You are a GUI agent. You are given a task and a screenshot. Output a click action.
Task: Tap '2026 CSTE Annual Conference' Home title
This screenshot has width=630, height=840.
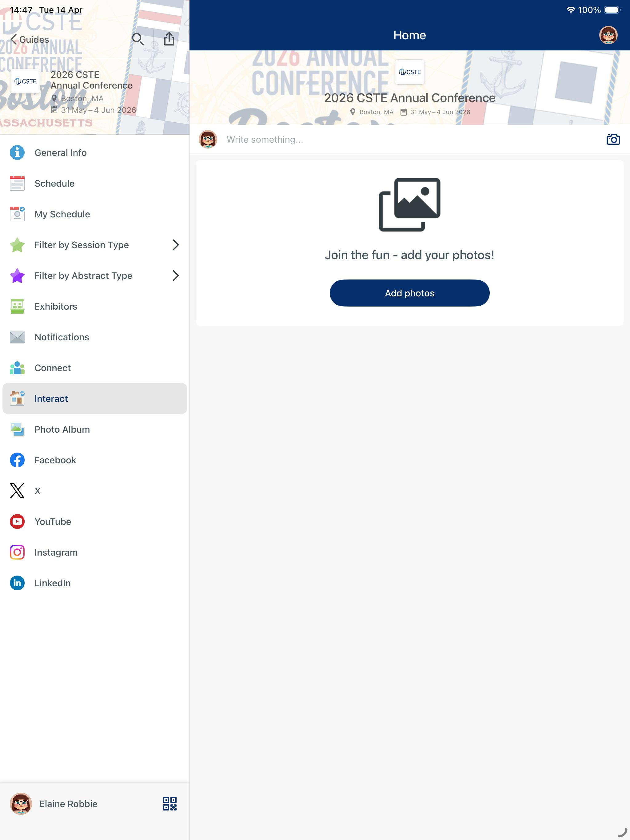pos(410,98)
